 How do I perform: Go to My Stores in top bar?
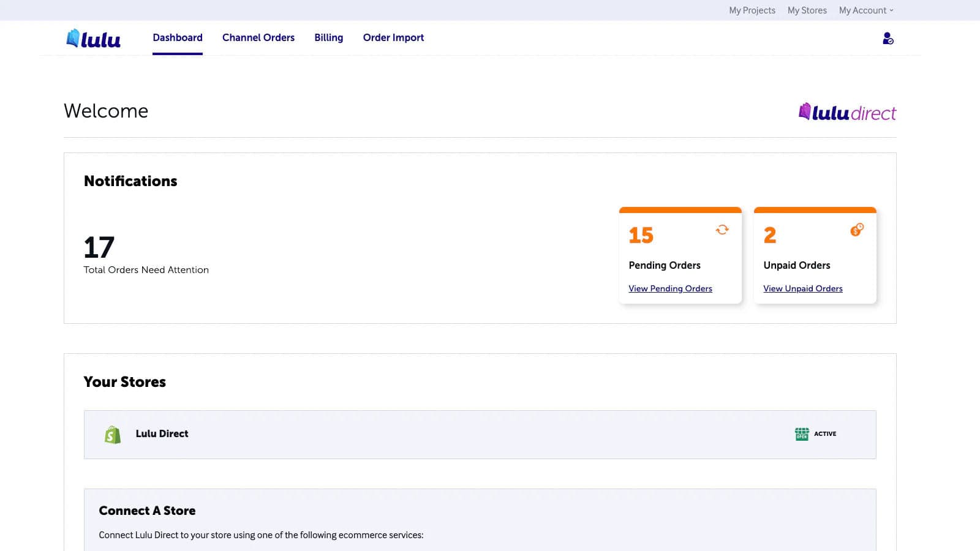tap(807, 10)
